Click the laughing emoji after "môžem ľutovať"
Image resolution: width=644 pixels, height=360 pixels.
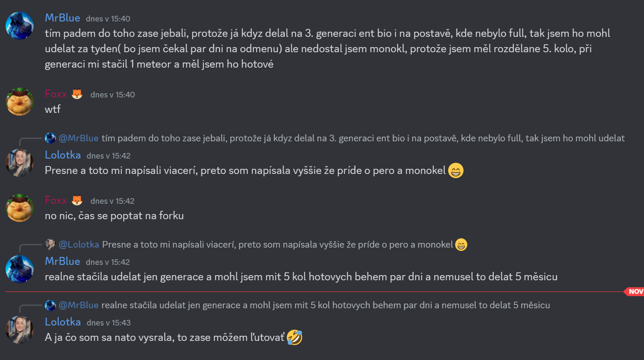point(295,337)
